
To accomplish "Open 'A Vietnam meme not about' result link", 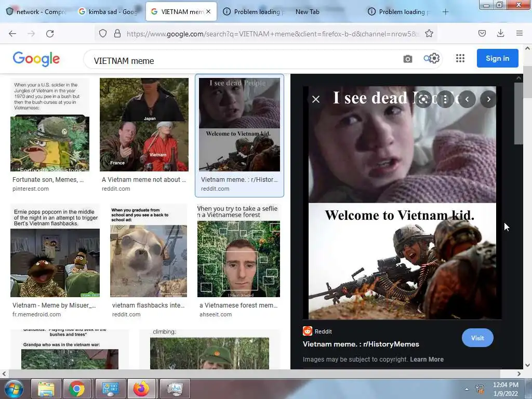I will coord(144,180).
